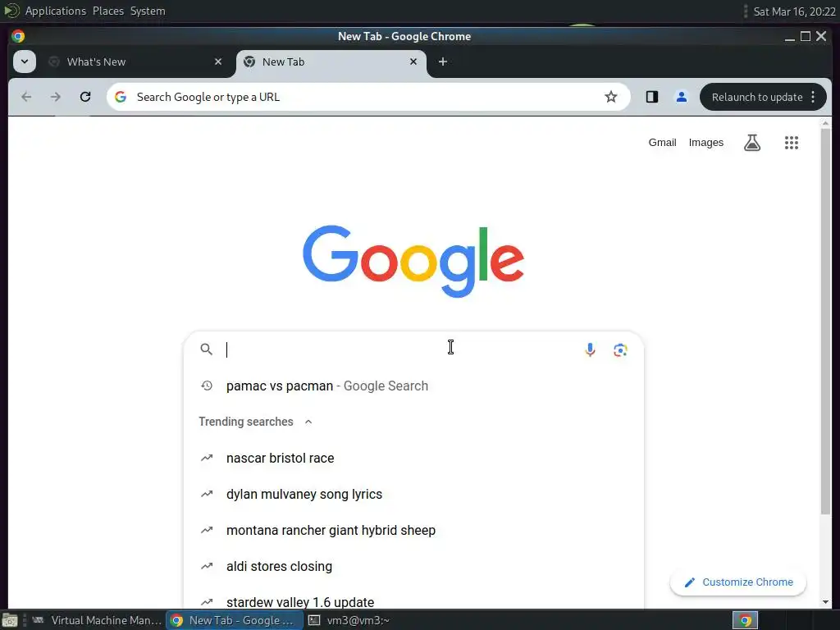Click the magnifier icon in search box
The image size is (840, 630).
(x=206, y=349)
